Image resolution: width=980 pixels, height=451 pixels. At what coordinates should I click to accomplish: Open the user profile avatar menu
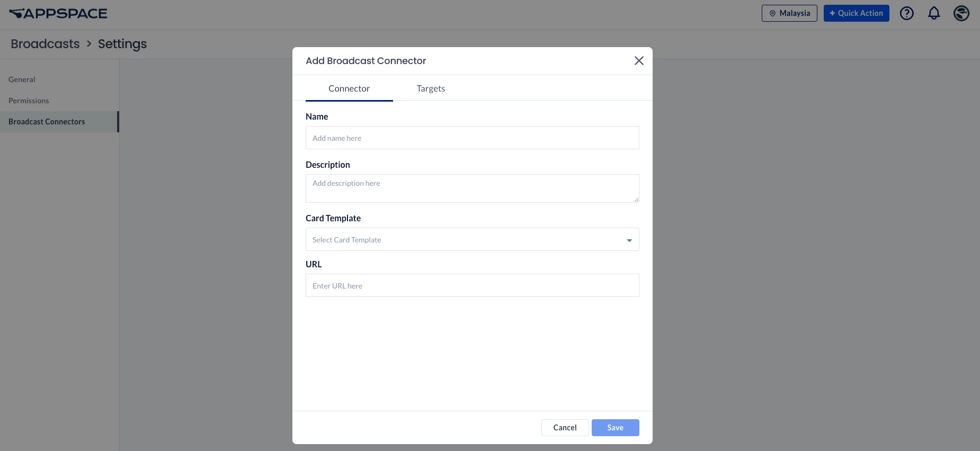click(x=961, y=13)
